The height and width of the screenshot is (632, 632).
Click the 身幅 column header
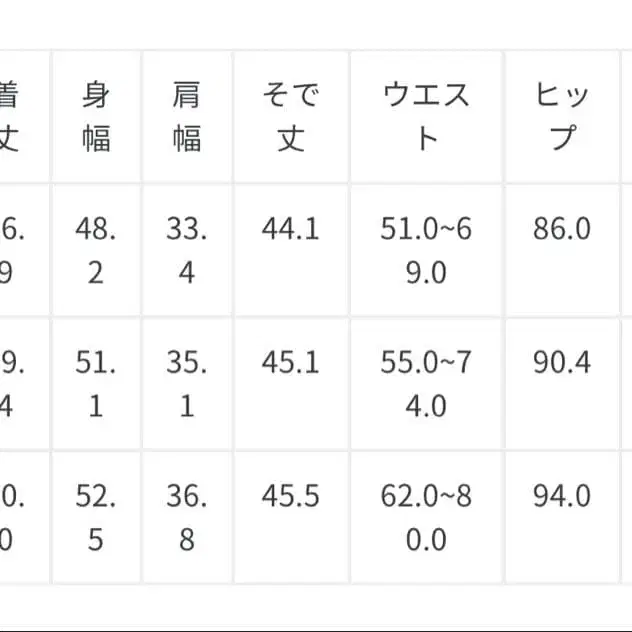pyautogui.click(x=96, y=116)
